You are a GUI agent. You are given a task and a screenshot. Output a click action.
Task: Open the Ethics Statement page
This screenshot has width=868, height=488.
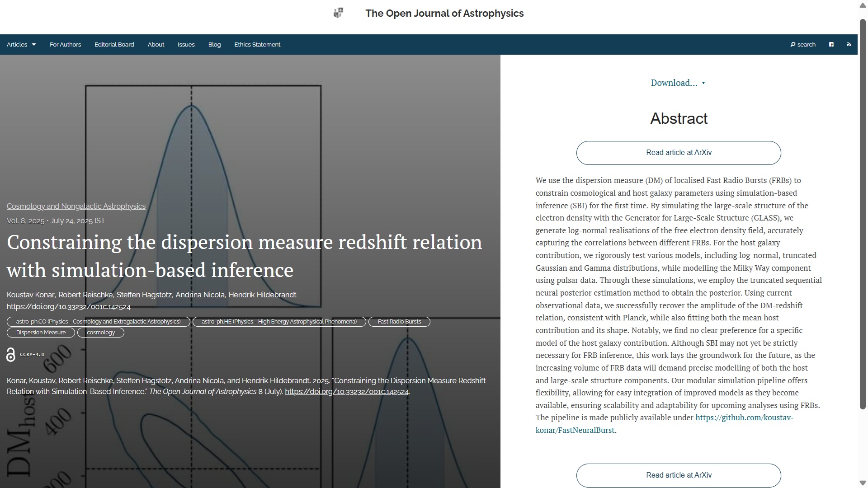coord(257,44)
